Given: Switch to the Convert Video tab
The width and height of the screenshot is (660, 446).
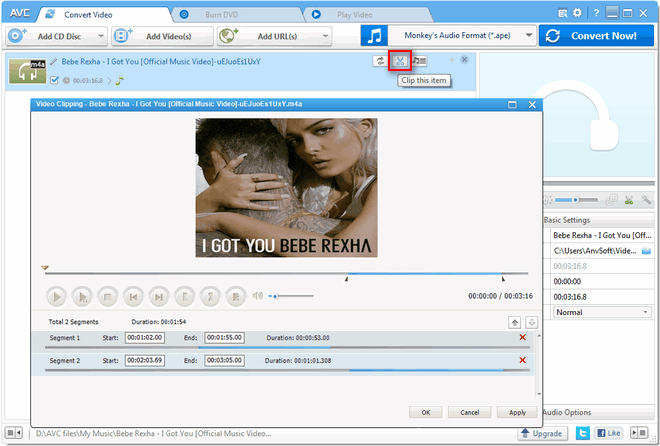Looking at the screenshot, I should tap(103, 15).
